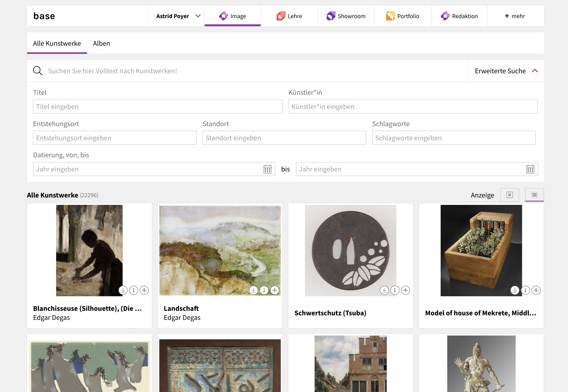
Task: Switch to the Portfolio module
Action: coord(403,16)
